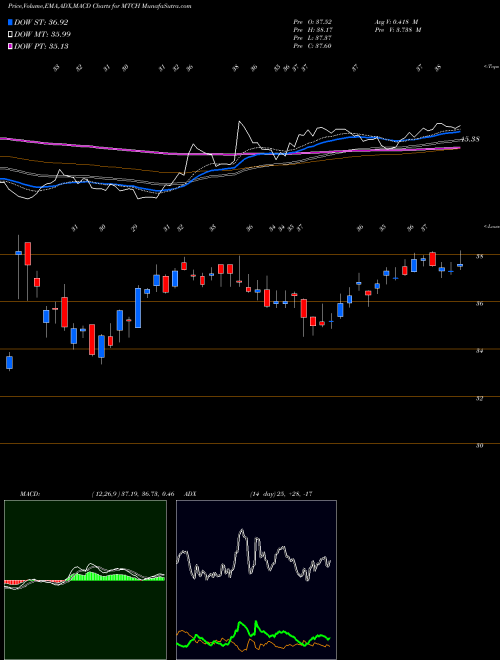Click the ADX panel title
The width and height of the screenshot is (500, 660).
[190, 494]
